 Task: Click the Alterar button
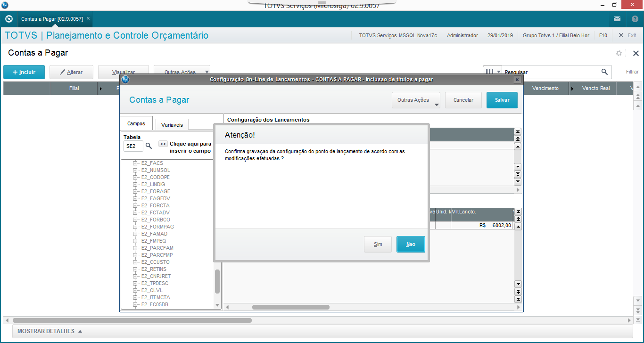[71, 72]
